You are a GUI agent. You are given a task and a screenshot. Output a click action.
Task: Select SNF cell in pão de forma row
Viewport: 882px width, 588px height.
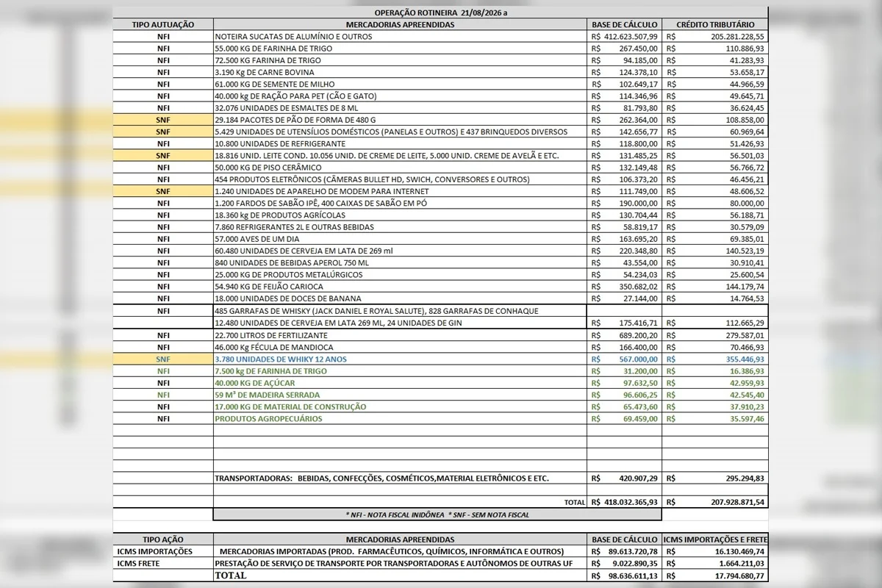[x=163, y=120]
